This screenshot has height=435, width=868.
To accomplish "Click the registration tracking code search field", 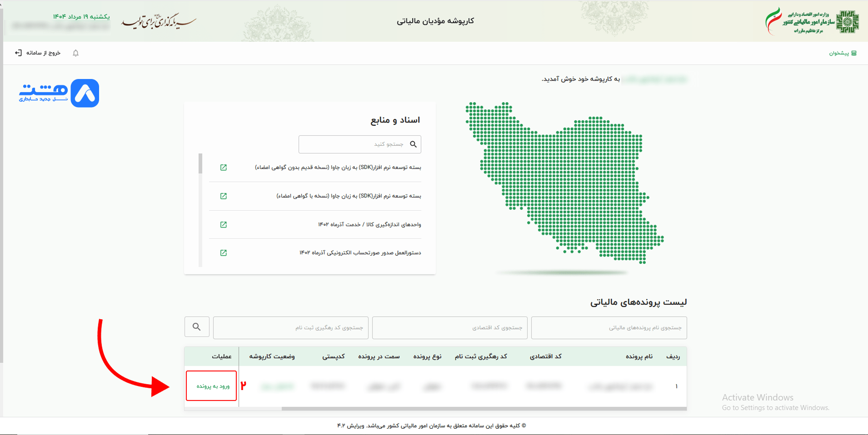I will [x=290, y=328].
